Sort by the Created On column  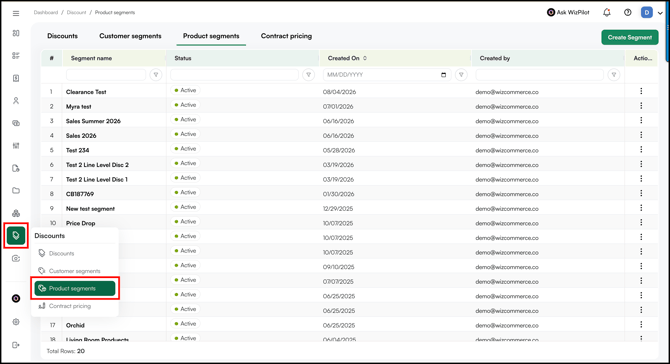point(365,58)
